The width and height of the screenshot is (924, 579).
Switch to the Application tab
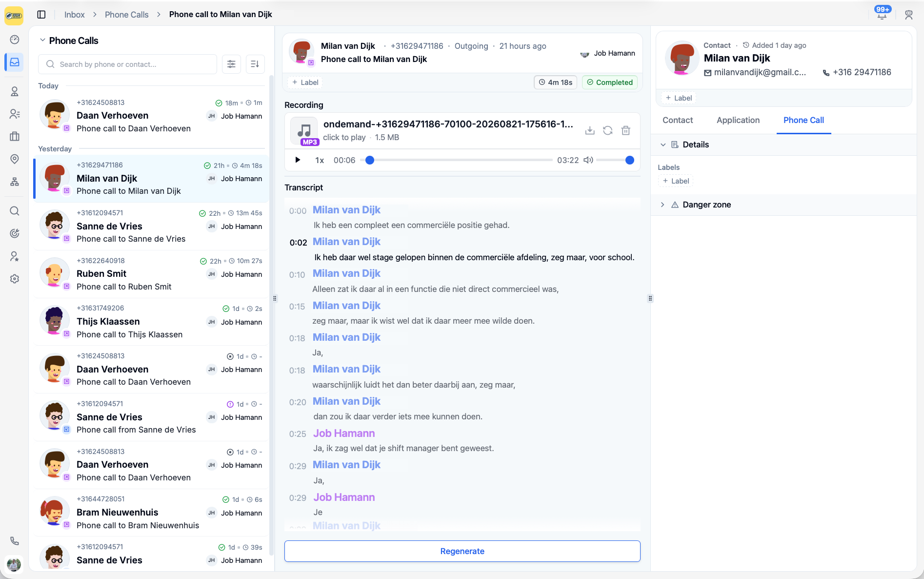point(738,121)
